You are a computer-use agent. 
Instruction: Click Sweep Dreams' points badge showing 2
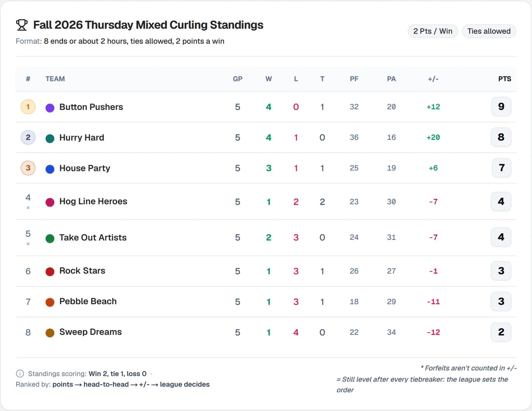(x=501, y=332)
